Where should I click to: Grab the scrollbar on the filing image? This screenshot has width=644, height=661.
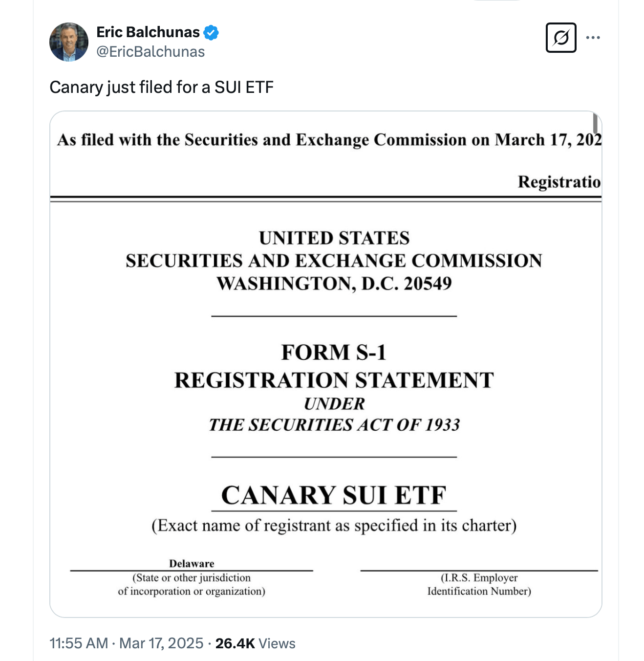[595, 123]
